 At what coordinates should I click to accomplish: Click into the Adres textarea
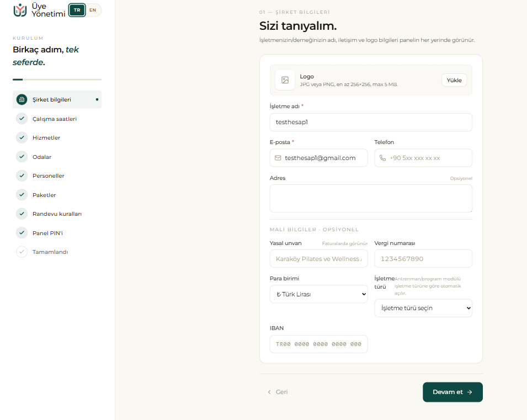click(371, 198)
